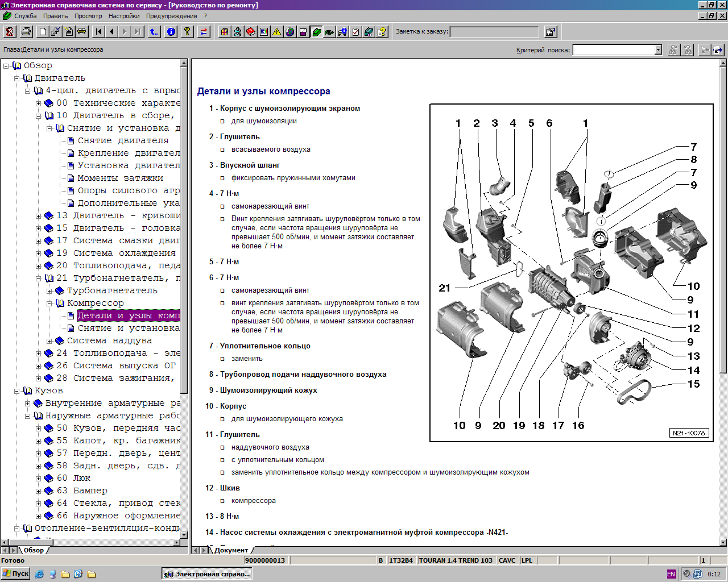Open the Критерий поиска dropdown list
Screen dimensions: 728x582
(658, 50)
